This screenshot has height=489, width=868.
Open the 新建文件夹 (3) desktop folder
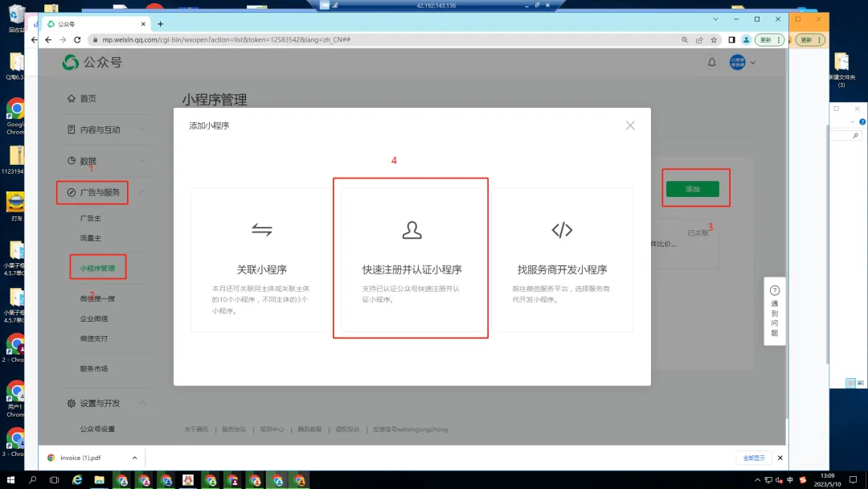click(x=841, y=70)
